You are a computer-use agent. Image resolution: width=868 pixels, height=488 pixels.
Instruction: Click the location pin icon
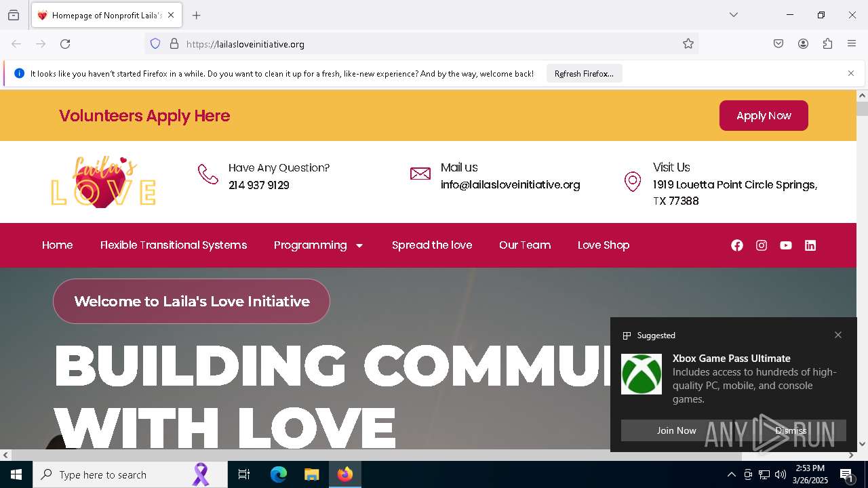tap(633, 182)
